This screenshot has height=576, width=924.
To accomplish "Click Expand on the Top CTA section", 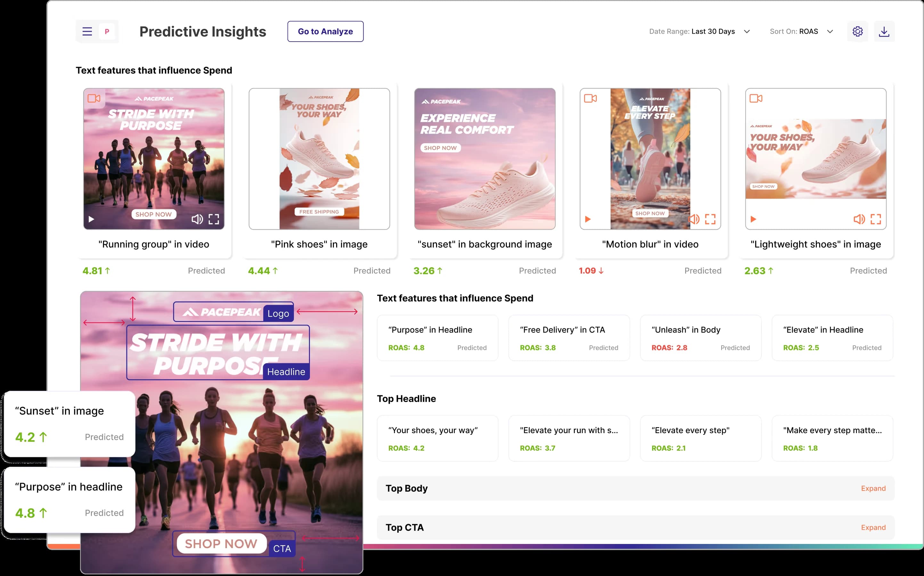I will (x=873, y=527).
